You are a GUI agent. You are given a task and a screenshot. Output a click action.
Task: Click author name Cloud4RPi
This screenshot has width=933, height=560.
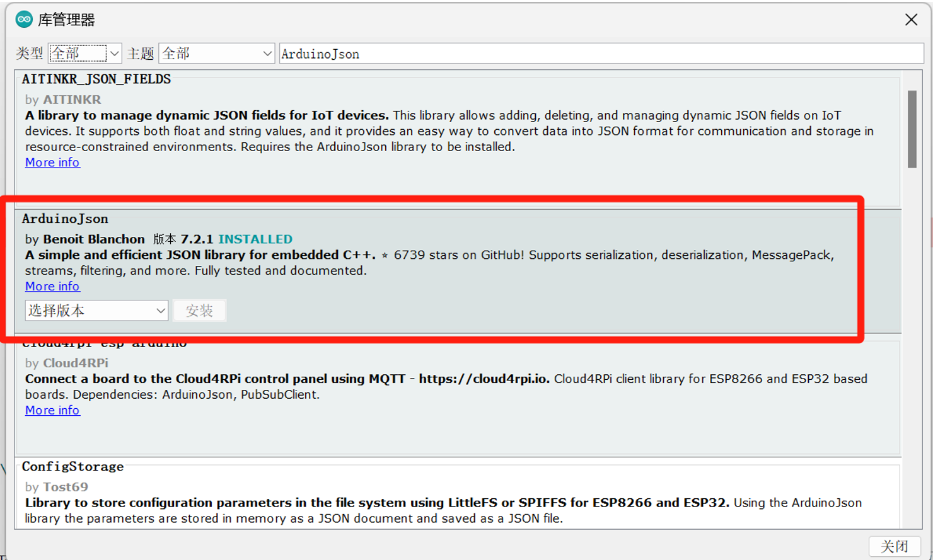[76, 363]
